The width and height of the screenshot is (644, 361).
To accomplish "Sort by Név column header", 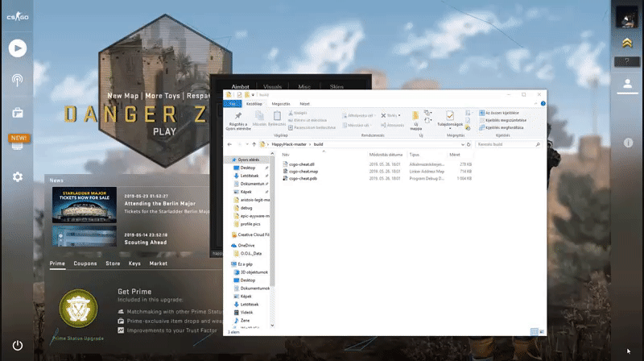I will 286,155.
